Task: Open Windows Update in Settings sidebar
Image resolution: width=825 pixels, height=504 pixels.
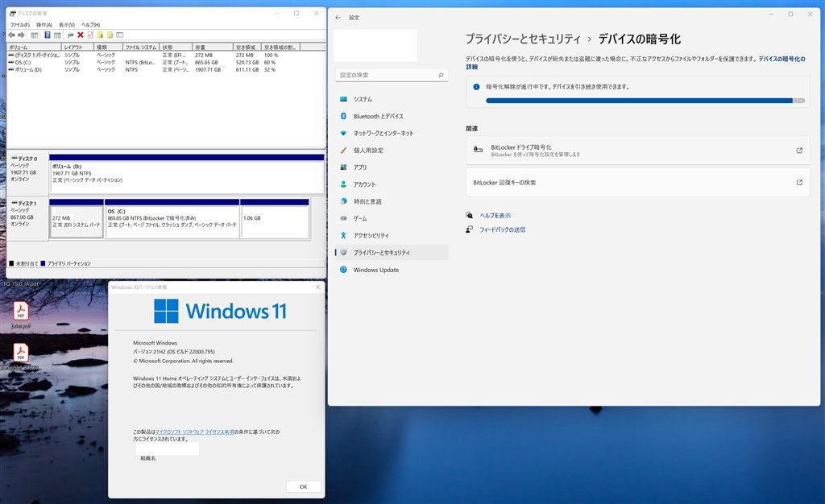Action: [392, 270]
